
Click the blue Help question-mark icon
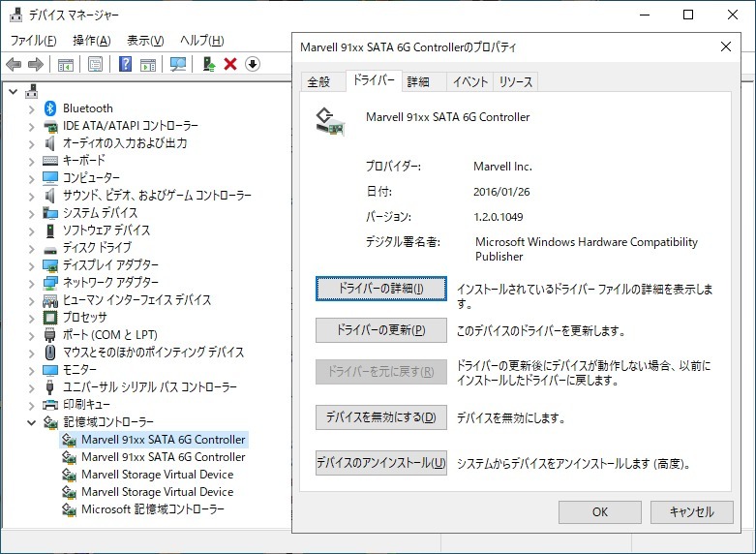click(126, 64)
